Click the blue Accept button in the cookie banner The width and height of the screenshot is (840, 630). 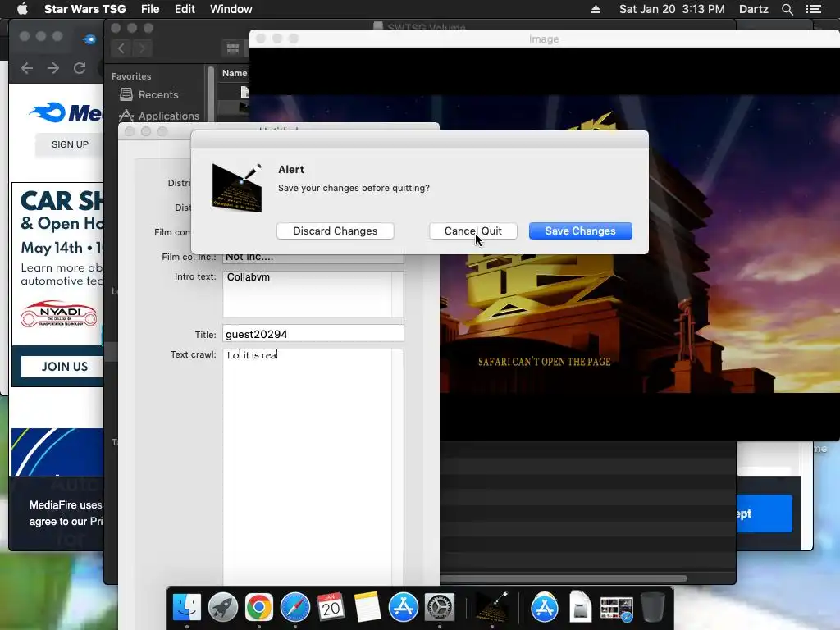[x=765, y=514]
